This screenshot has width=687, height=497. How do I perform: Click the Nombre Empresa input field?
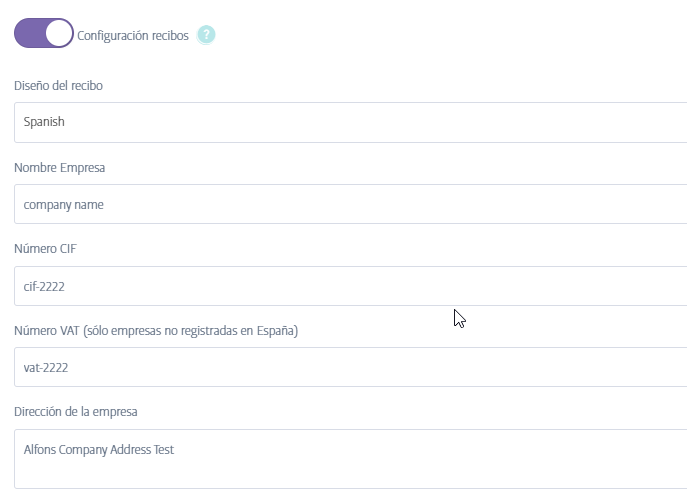(x=350, y=204)
